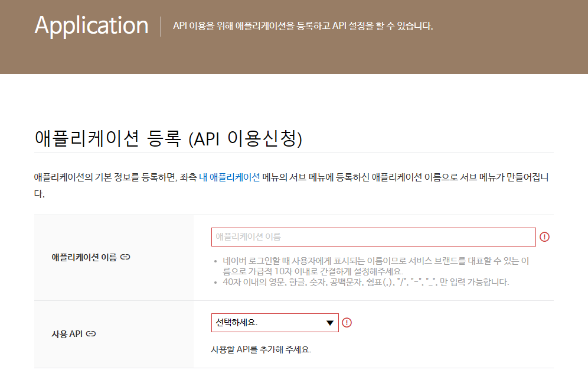Click the header description about API 이용을 위해
The width and height of the screenshot is (588, 373).
(303, 26)
